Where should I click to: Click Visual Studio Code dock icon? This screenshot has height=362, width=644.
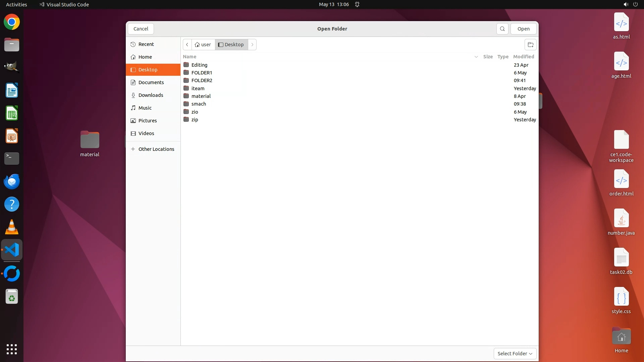pos(12,250)
